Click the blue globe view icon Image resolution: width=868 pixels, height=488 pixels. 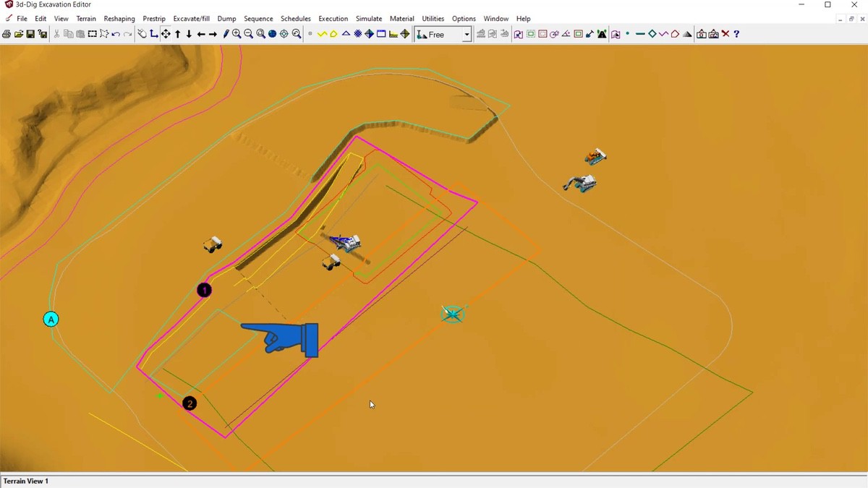tap(272, 34)
